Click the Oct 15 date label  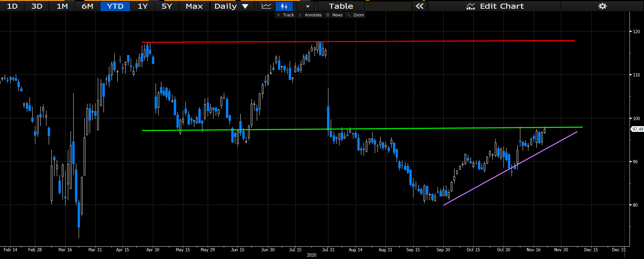coord(473,250)
